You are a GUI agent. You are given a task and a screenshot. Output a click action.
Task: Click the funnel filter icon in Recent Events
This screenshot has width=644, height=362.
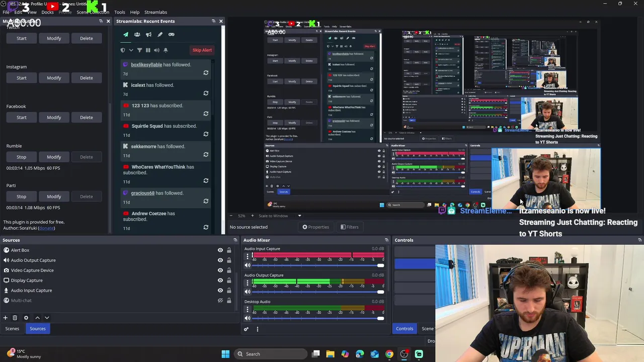click(139, 50)
